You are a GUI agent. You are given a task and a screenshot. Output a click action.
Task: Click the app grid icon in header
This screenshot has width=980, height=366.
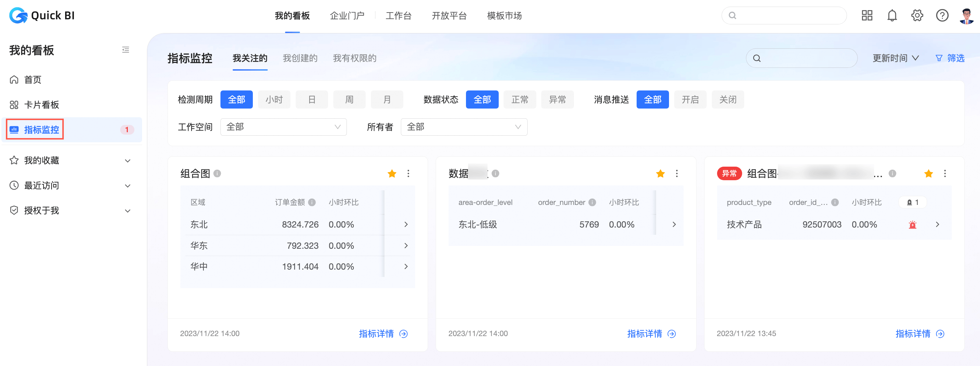coord(866,16)
